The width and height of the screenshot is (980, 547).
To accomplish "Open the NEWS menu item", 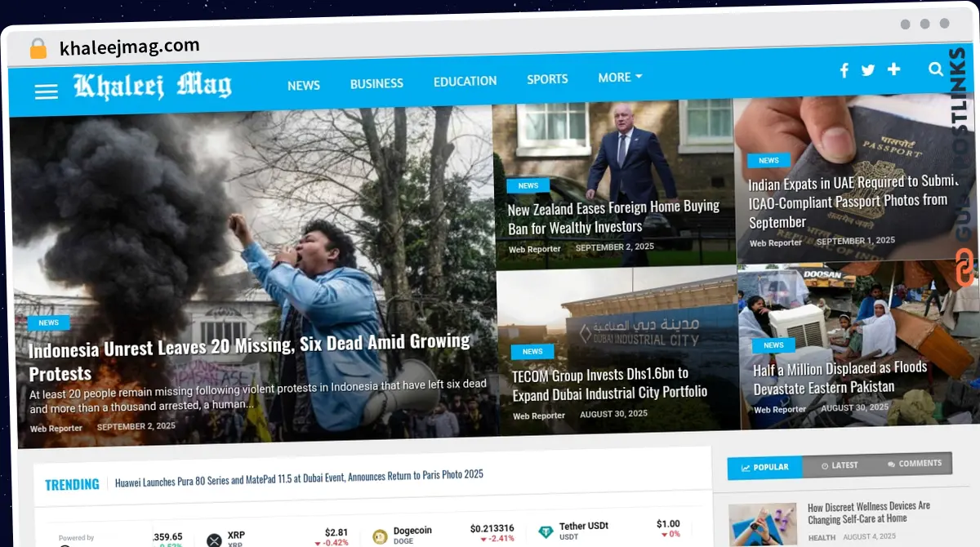I will [x=304, y=85].
